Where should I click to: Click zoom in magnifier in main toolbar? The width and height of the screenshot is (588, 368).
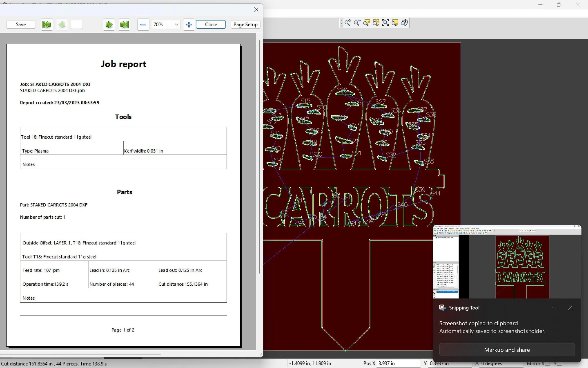pos(348,23)
